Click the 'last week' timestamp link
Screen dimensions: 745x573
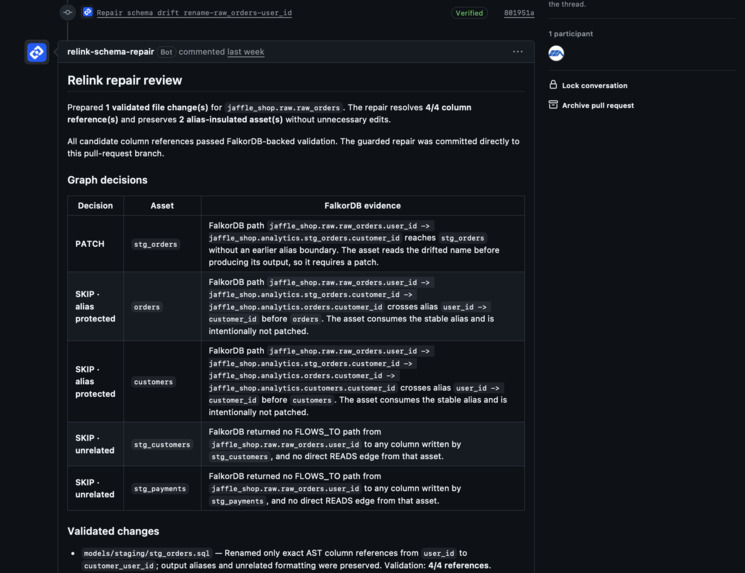click(x=246, y=52)
